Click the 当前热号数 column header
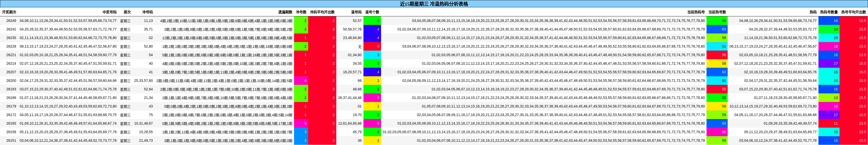Image resolution: width=868 pixels, height=145 pixels. (x=717, y=12)
